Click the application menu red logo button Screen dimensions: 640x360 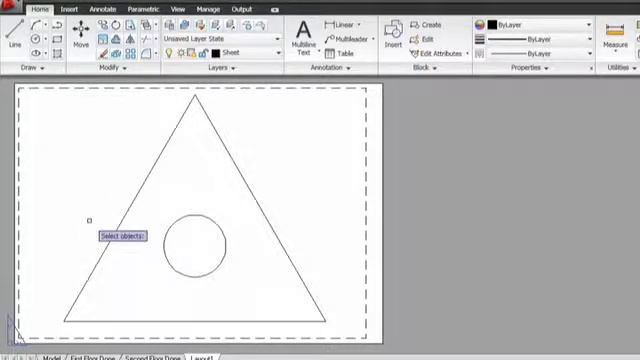pos(10,6)
